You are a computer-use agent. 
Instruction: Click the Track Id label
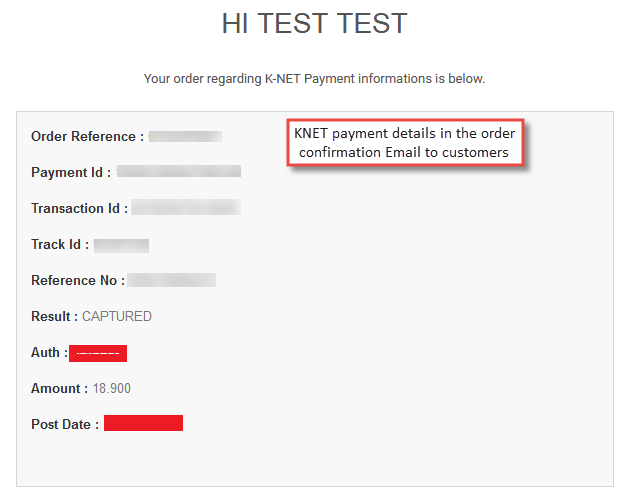pyautogui.click(x=60, y=244)
